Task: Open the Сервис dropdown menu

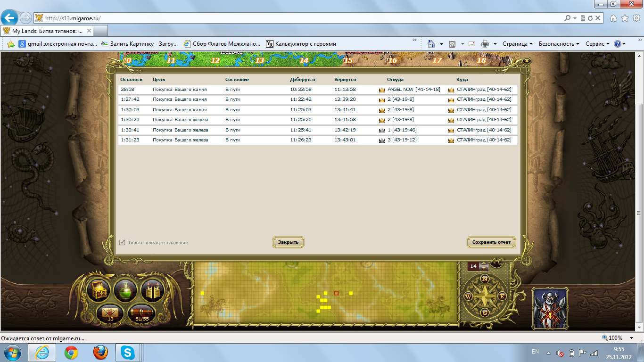Action: [597, 44]
